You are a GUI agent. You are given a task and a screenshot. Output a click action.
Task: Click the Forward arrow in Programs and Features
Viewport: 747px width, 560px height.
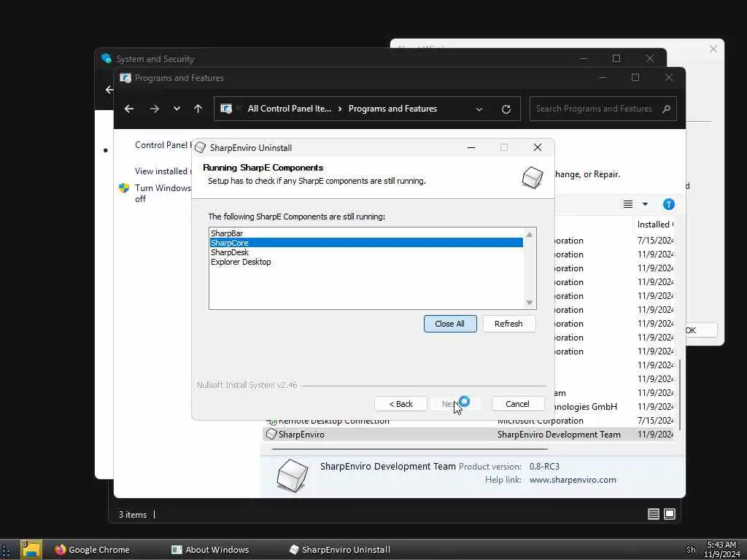coord(155,109)
